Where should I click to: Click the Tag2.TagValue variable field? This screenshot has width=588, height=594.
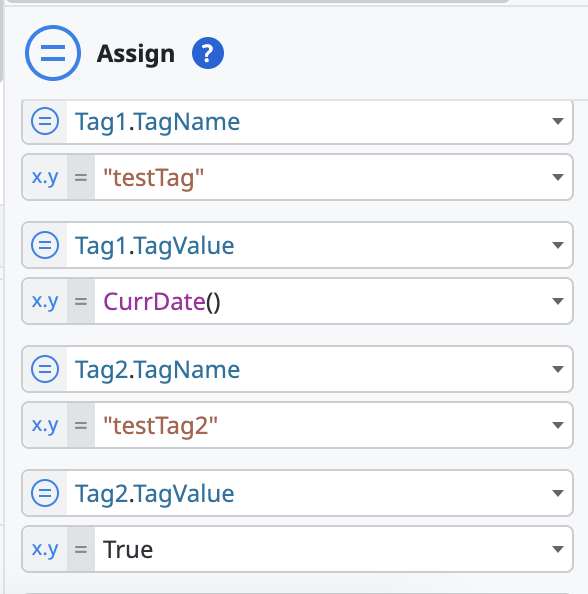[308, 493]
